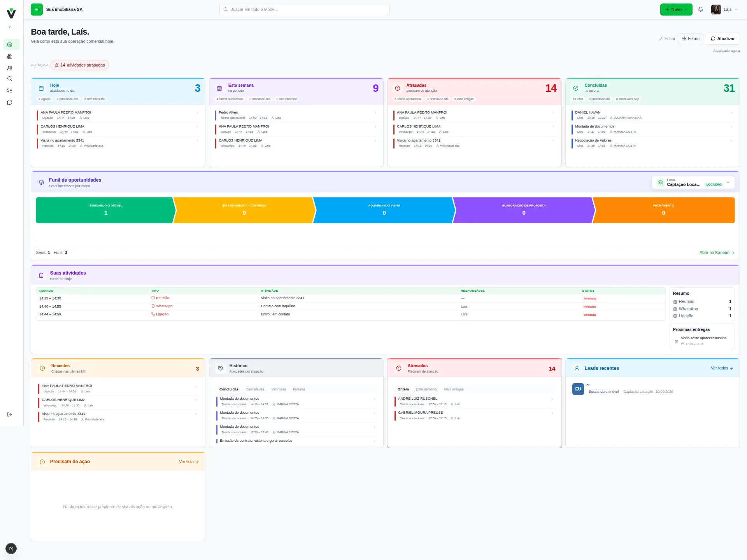Open the properties building sidebar icon
This screenshot has width=747, height=560.
coord(10,56)
